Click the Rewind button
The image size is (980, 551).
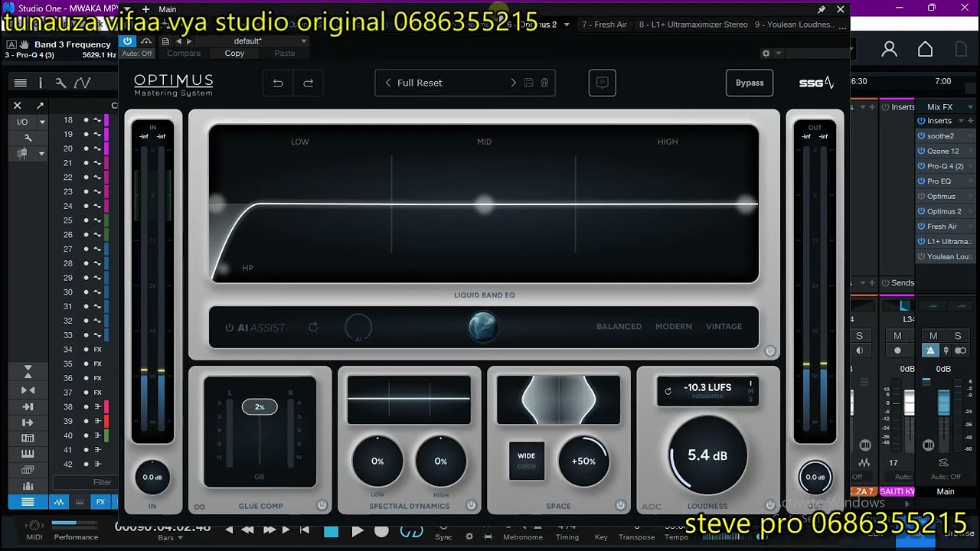247,530
